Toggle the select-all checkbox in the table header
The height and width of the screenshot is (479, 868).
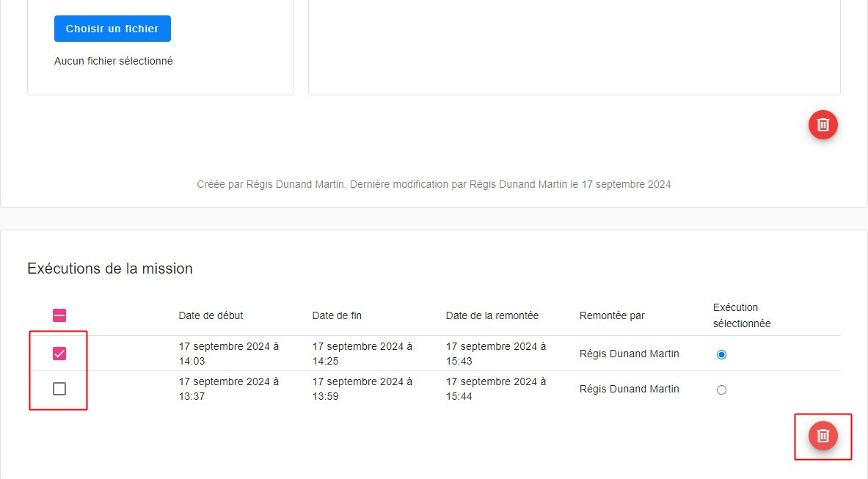coord(59,315)
